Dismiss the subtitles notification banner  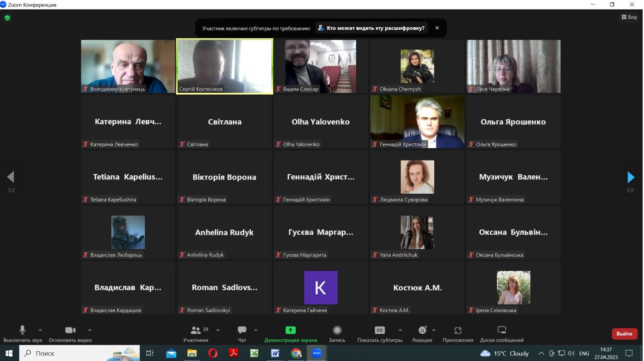click(437, 28)
